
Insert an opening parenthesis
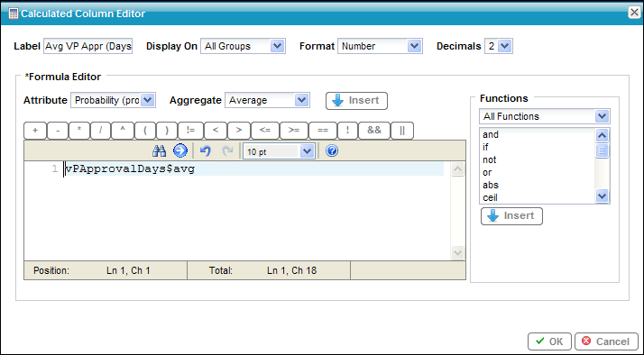pyautogui.click(x=145, y=131)
